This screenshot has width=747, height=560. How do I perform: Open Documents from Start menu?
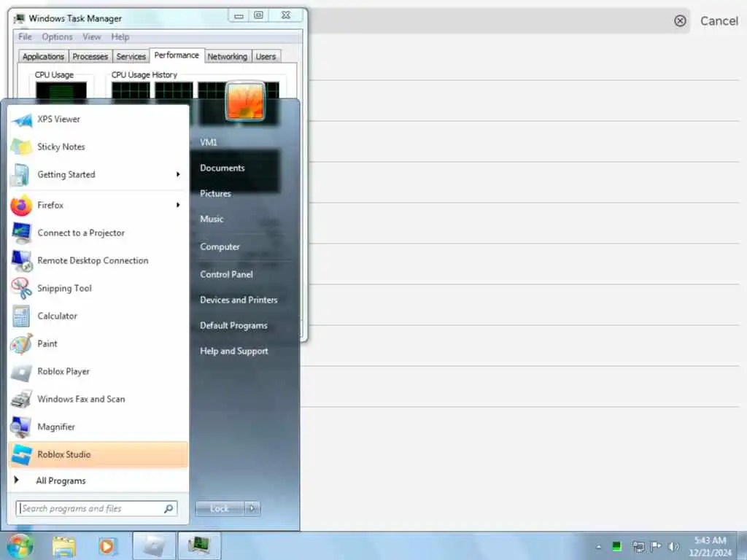(222, 168)
